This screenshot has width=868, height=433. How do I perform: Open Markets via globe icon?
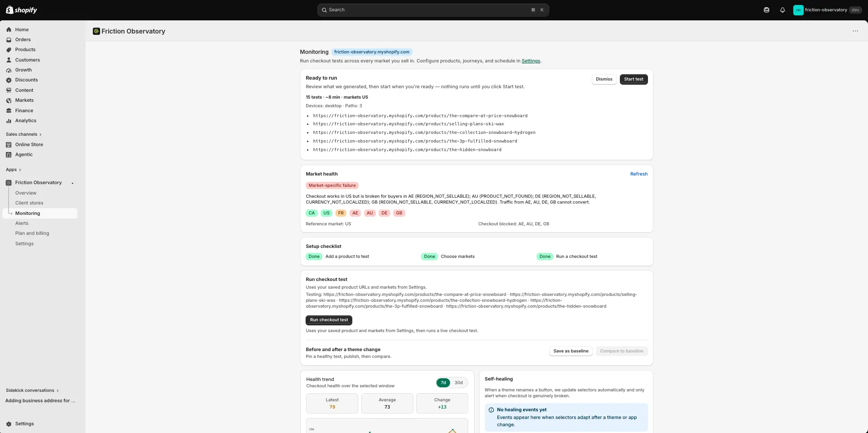tap(9, 100)
